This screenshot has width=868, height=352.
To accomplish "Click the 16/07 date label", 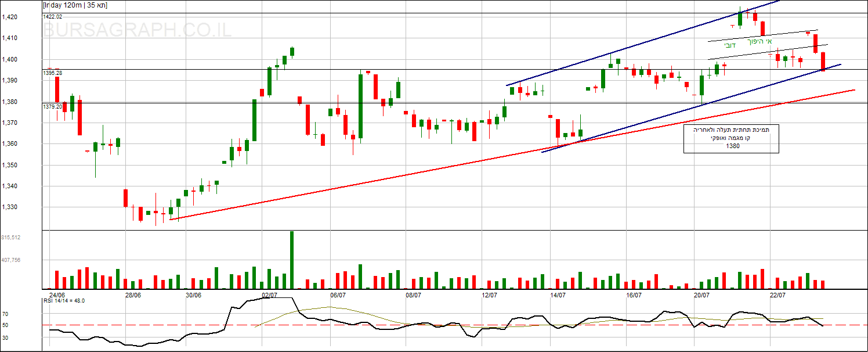I will coord(634,295).
